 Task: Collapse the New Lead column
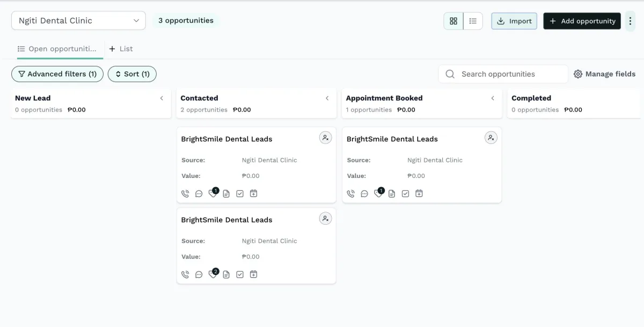click(x=162, y=98)
